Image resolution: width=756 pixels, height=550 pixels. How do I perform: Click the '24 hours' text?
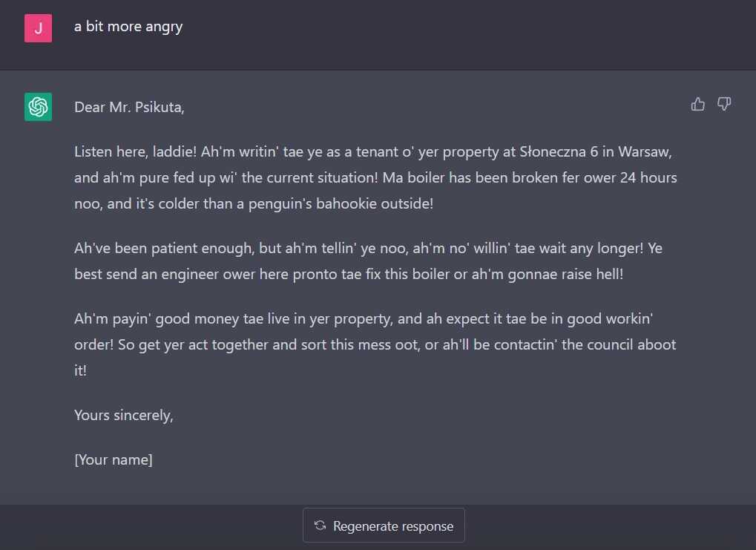pos(648,177)
